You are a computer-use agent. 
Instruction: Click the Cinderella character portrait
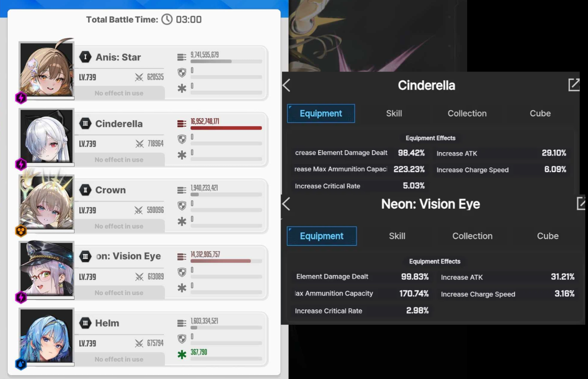47,136
